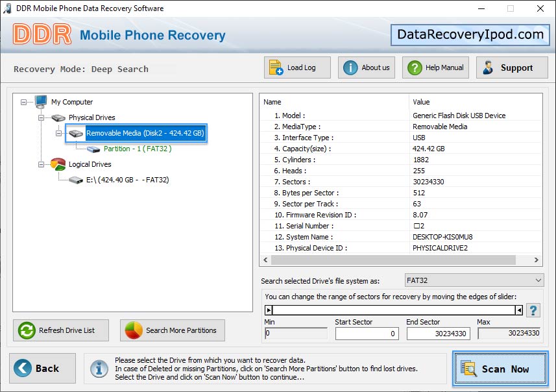
Task: Click the My Computer monitor icon
Action: (x=41, y=101)
